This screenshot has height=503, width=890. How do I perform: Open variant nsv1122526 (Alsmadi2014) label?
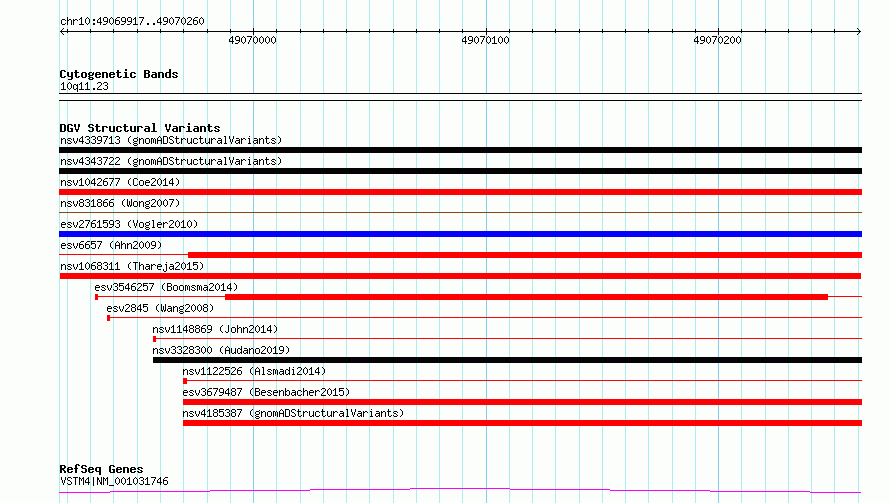(254, 371)
